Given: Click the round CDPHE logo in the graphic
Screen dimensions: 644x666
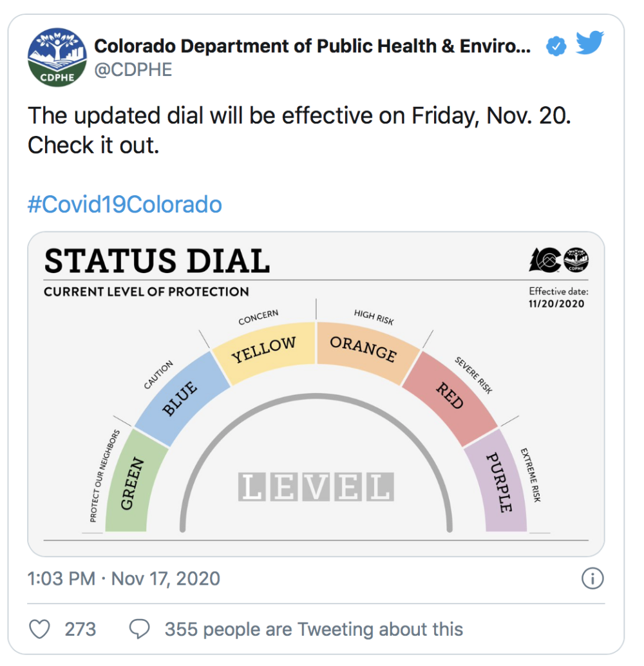Looking at the screenshot, I should [x=576, y=260].
